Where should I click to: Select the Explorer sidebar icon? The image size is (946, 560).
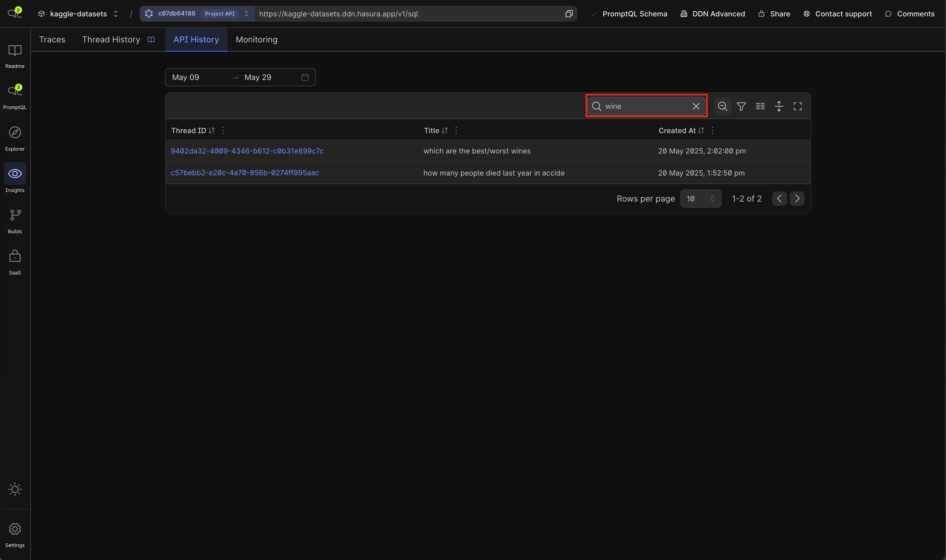click(x=15, y=137)
